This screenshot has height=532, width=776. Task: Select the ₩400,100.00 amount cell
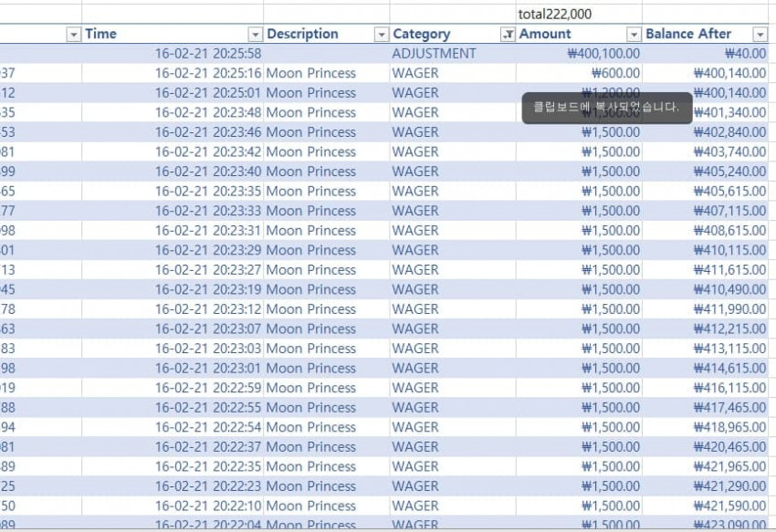click(x=579, y=54)
